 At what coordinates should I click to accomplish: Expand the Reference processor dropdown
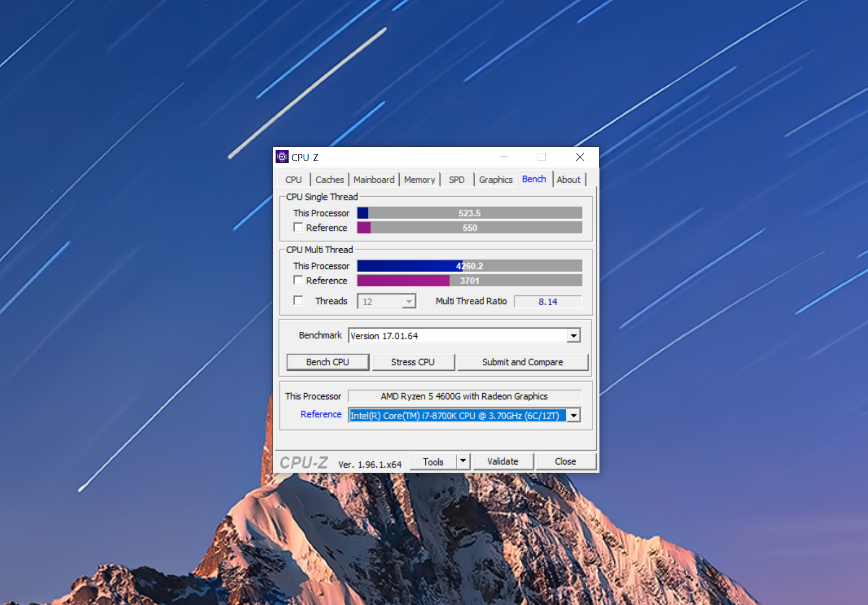[x=573, y=415]
